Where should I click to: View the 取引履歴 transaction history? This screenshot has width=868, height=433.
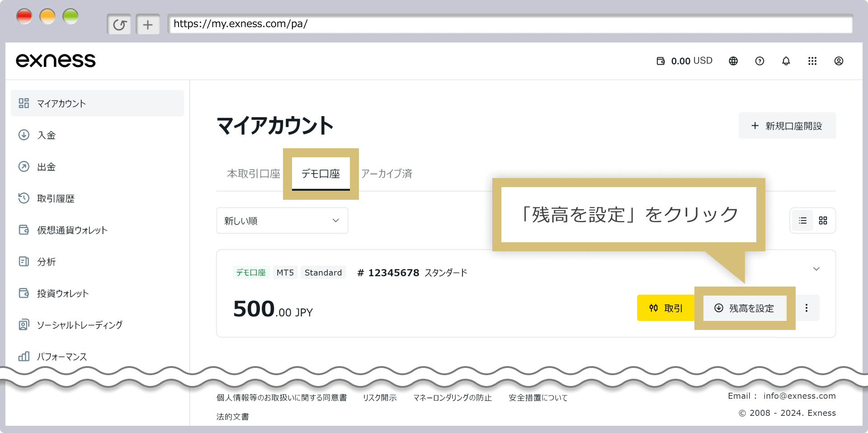[47, 198]
